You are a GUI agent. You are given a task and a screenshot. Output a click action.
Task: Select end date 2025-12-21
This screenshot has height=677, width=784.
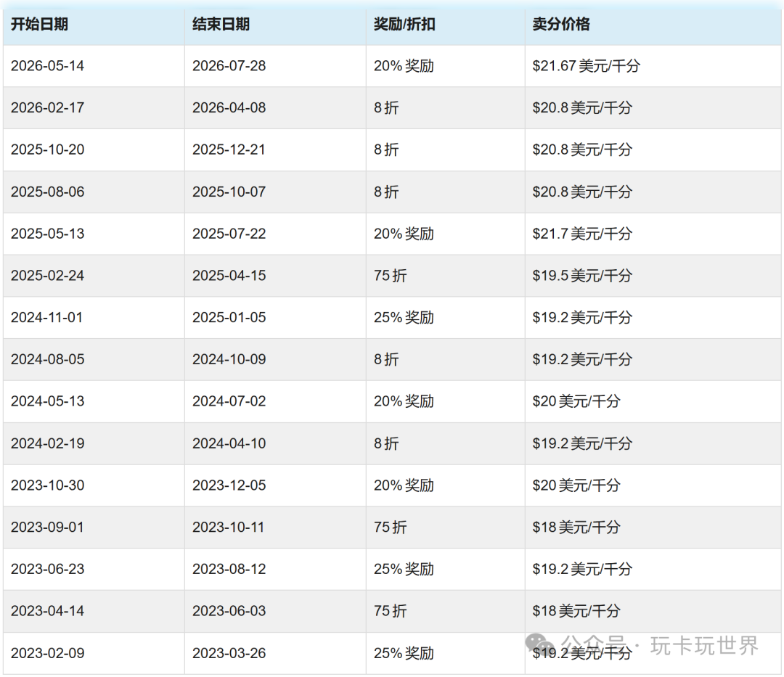(x=229, y=150)
